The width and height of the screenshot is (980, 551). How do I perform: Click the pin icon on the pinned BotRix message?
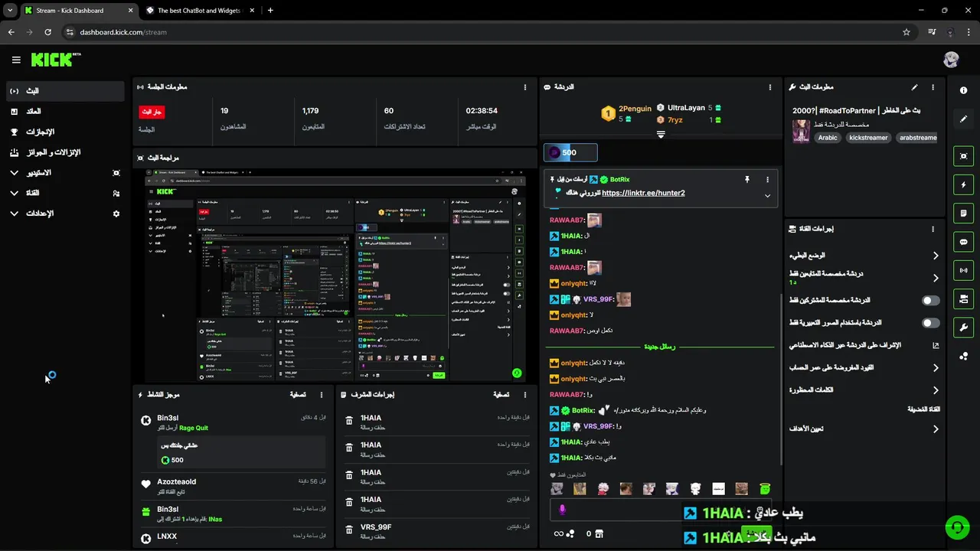click(747, 179)
